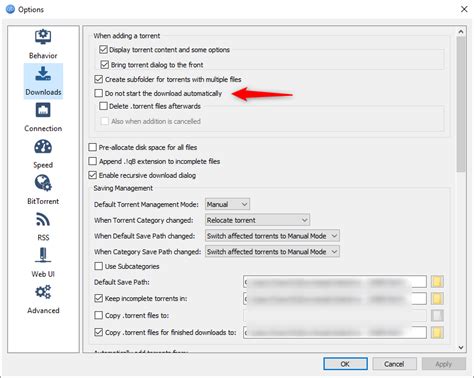
Task: Open When Torrent Category changed dropdown
Action: click(x=257, y=220)
